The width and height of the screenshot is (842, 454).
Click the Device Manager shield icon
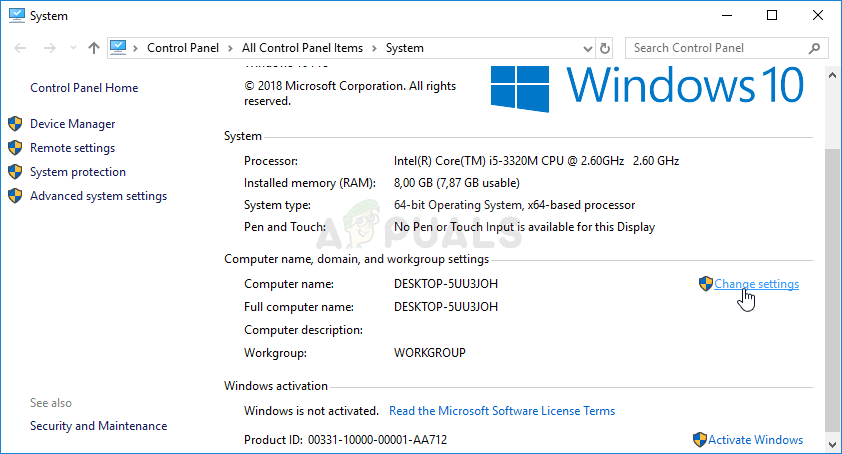click(15, 124)
